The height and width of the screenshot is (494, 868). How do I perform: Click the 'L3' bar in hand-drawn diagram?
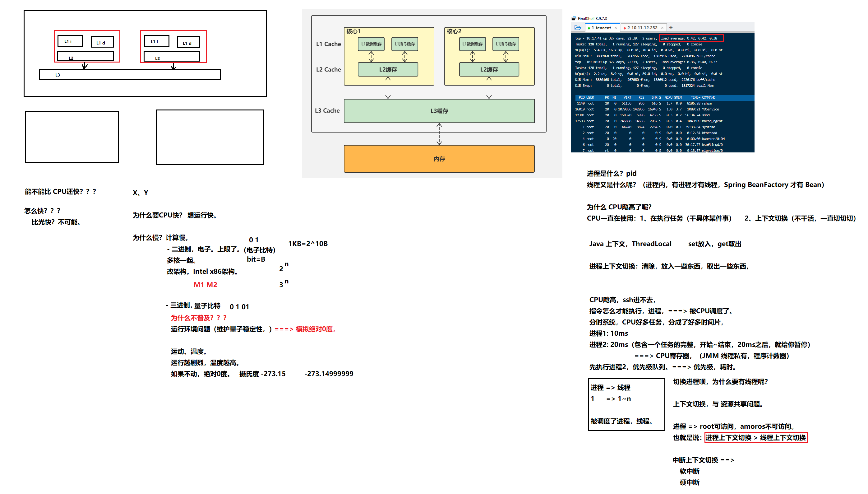tap(130, 75)
